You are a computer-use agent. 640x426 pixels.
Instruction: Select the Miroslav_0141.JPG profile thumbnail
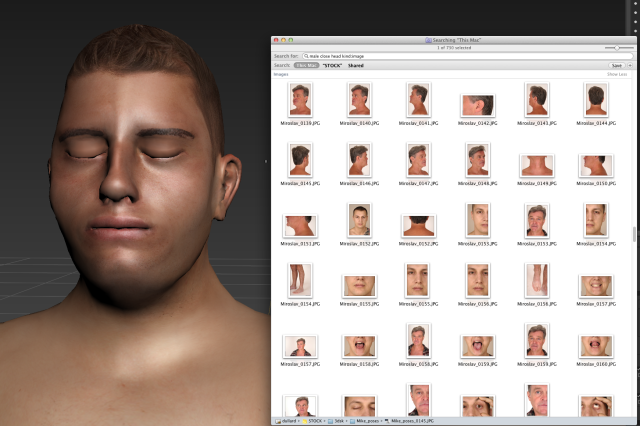coord(418,100)
